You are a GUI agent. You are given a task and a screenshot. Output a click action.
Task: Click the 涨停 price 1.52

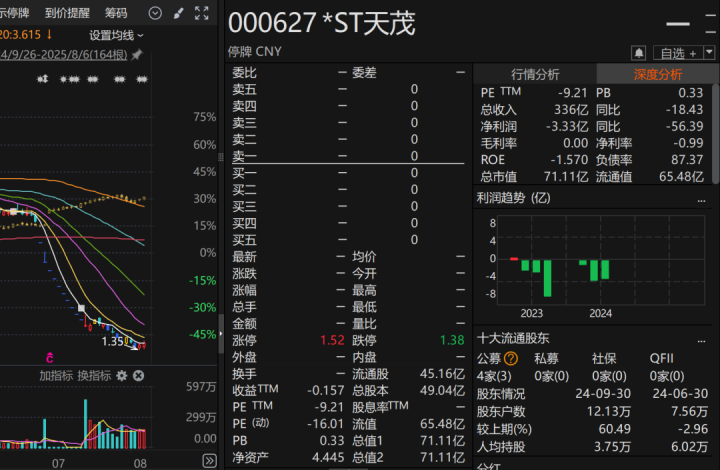pos(332,340)
